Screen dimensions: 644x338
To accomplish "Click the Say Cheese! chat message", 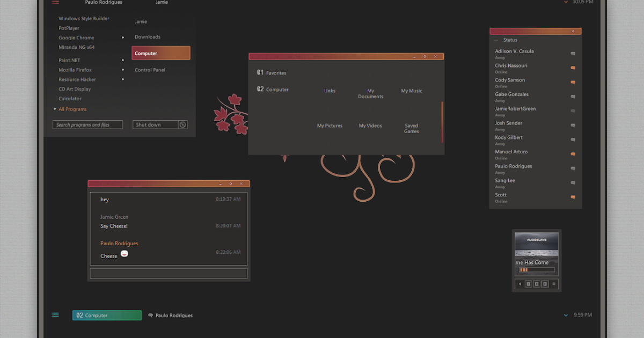I will 114,226.
